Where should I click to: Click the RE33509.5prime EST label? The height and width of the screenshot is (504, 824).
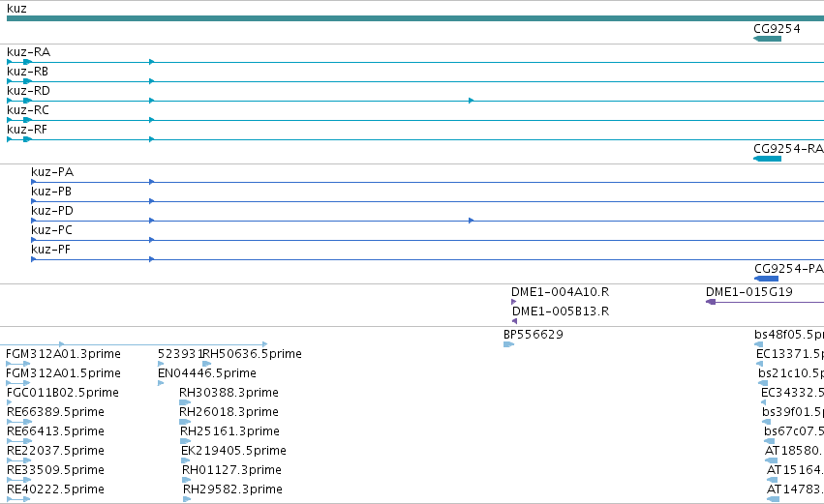coord(55,470)
